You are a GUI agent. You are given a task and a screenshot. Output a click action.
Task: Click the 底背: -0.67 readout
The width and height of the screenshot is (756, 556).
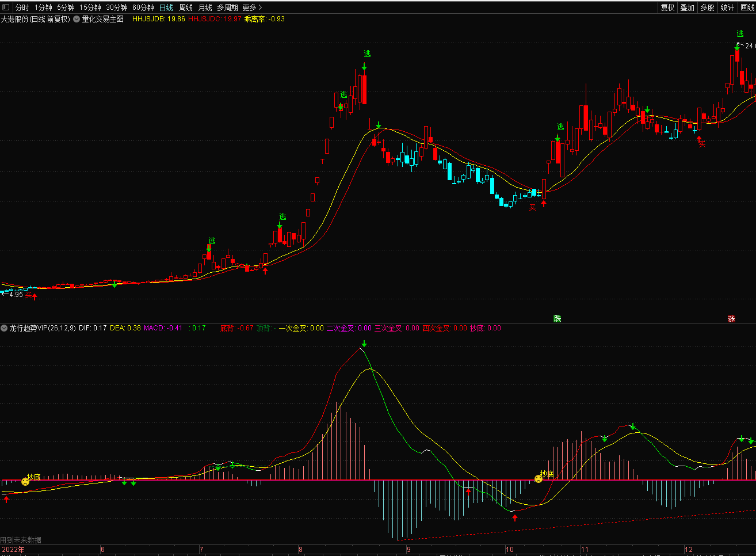[x=236, y=328]
